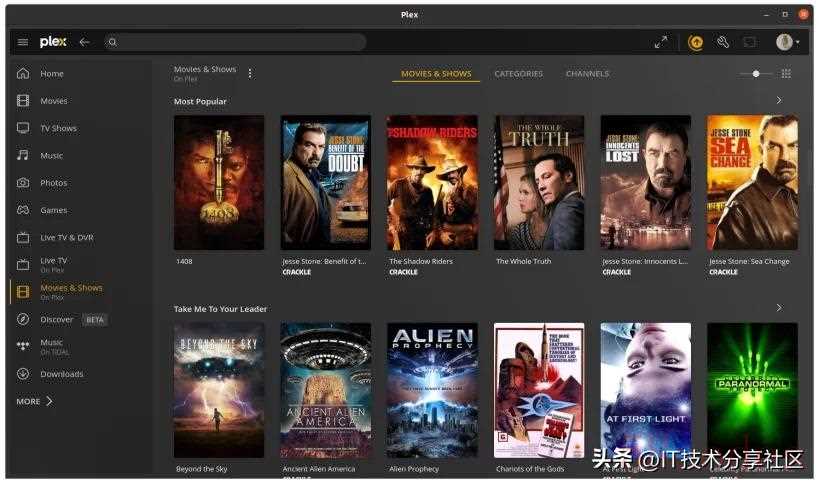Expand the MORE sidebar section
Viewport: 819px width, 484px height.
[34, 402]
